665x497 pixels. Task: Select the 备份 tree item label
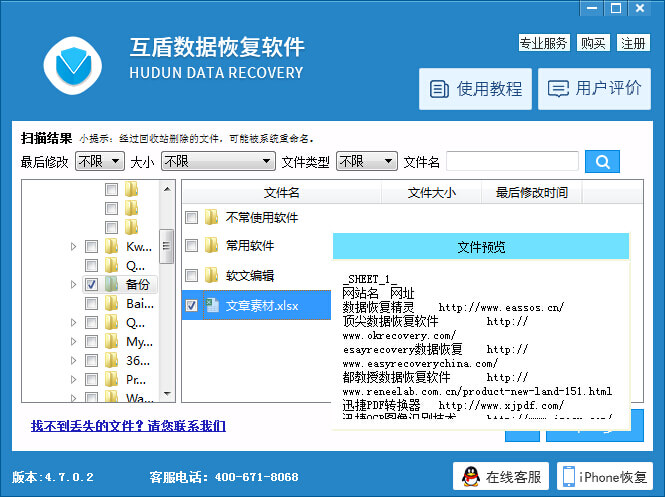(137, 284)
